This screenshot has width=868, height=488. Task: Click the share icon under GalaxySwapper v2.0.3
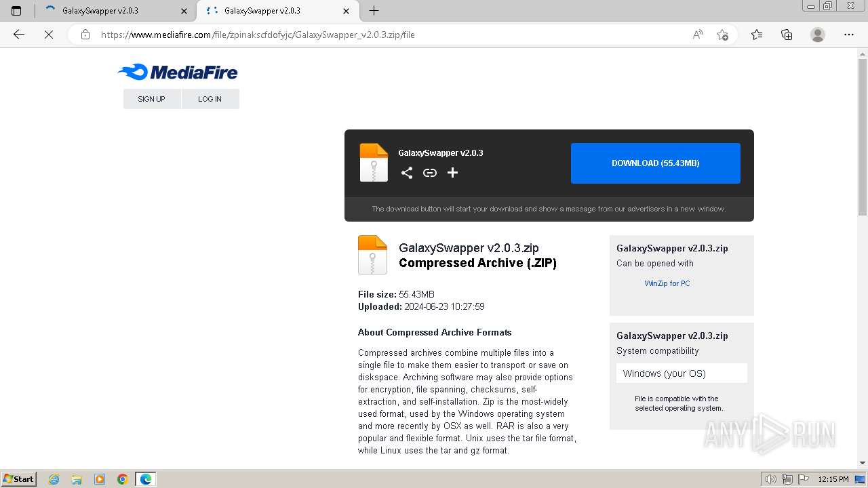click(407, 173)
